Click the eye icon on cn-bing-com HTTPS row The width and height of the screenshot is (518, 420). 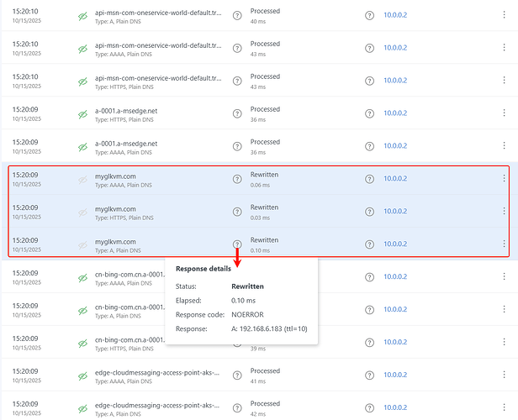pos(82,343)
